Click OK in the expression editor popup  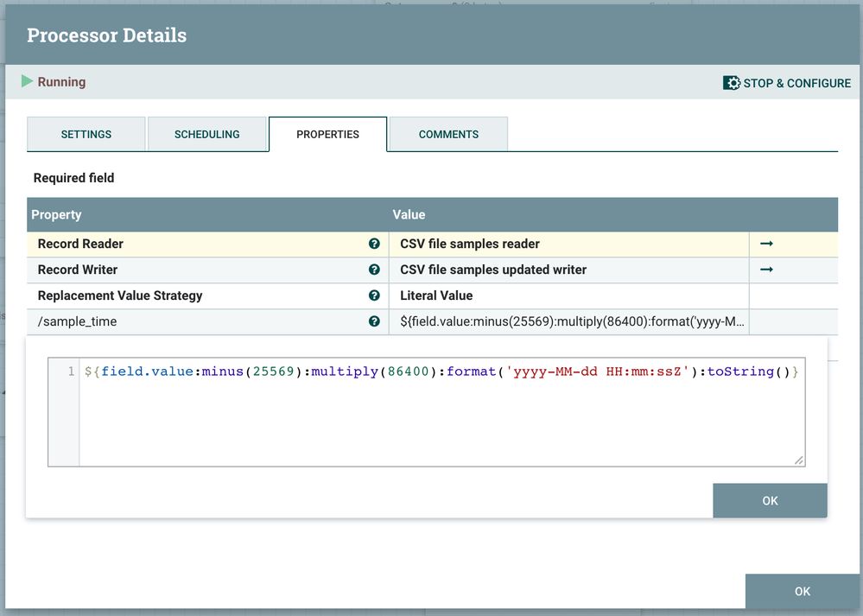770,501
